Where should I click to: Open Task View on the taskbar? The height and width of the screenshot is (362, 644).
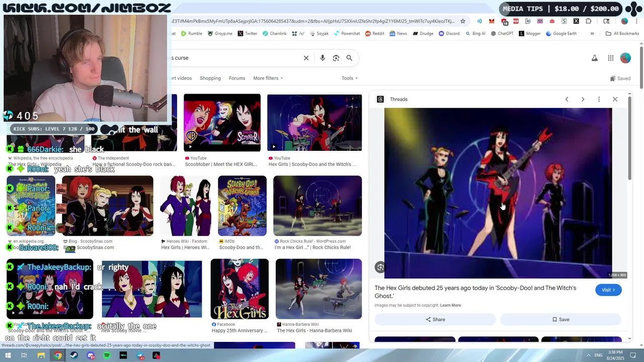[24, 355]
